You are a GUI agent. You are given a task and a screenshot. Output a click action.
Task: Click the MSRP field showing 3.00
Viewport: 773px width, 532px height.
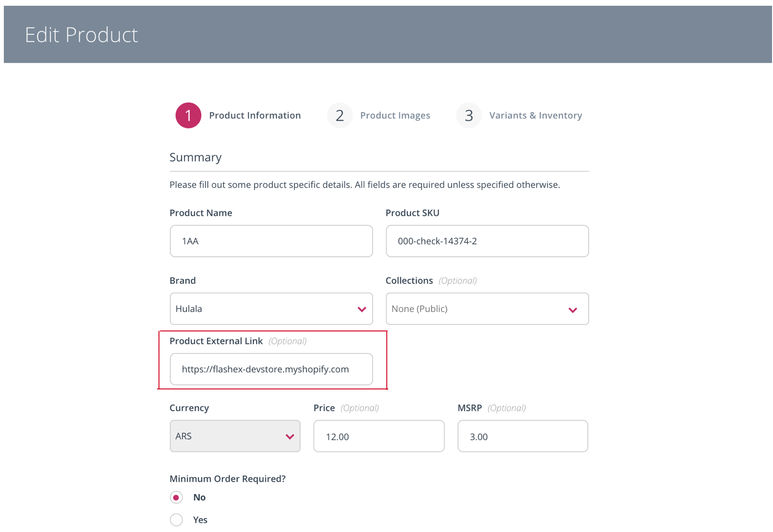pyautogui.click(x=523, y=436)
